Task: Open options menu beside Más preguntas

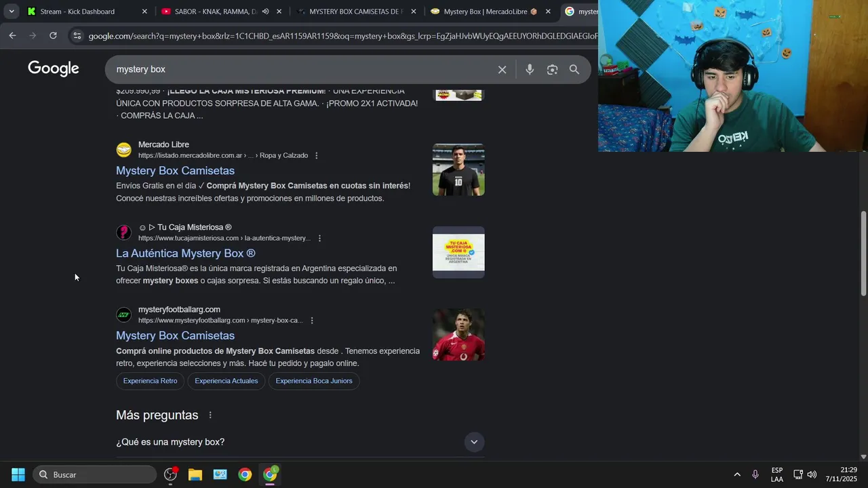Action: (210, 415)
